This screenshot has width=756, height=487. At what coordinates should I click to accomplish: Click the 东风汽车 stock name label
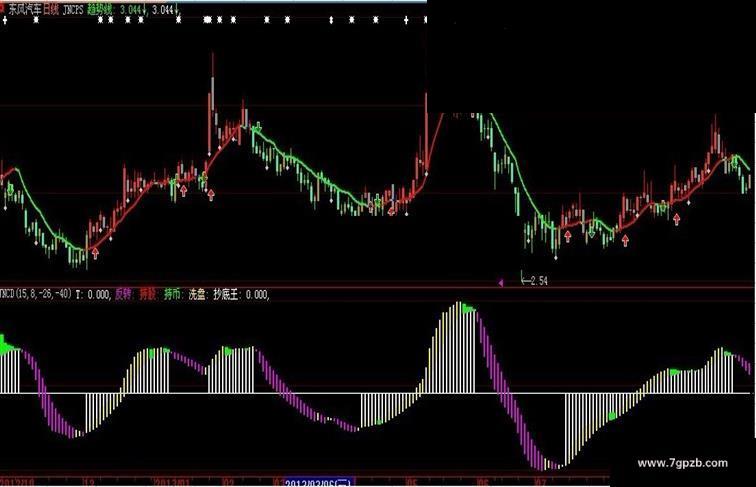(25, 9)
